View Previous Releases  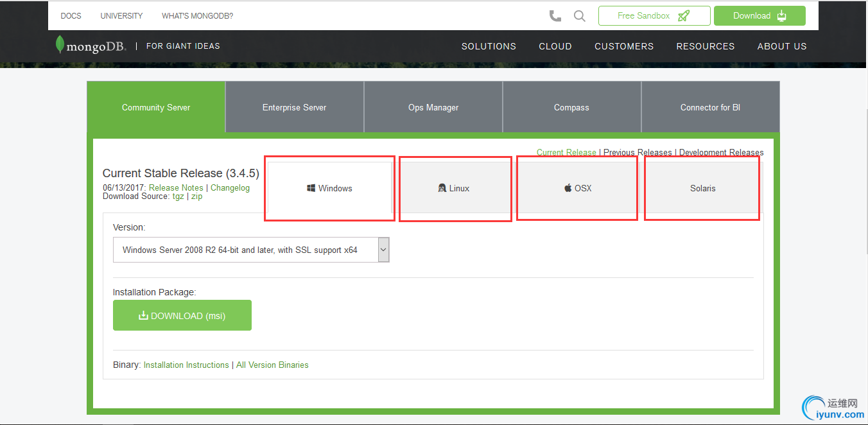[x=638, y=153]
